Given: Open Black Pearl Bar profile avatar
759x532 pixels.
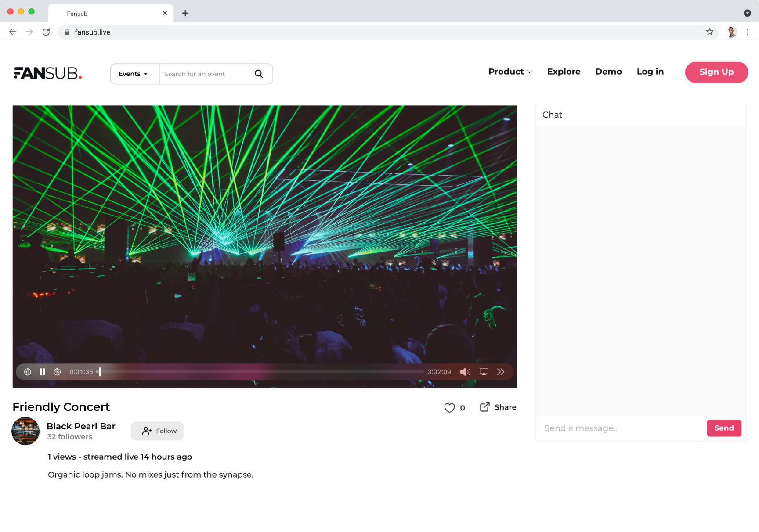Looking at the screenshot, I should pos(25,431).
